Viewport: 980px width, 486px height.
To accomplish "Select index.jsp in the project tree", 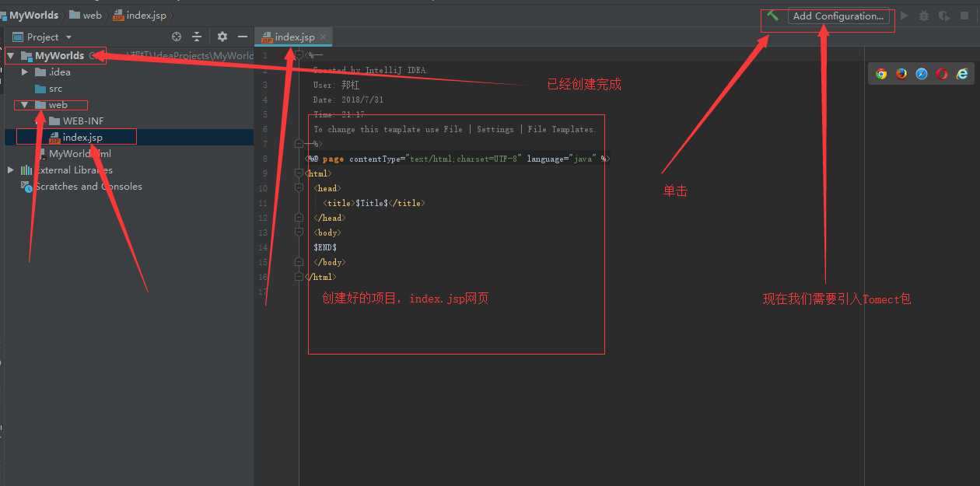I will coord(82,137).
